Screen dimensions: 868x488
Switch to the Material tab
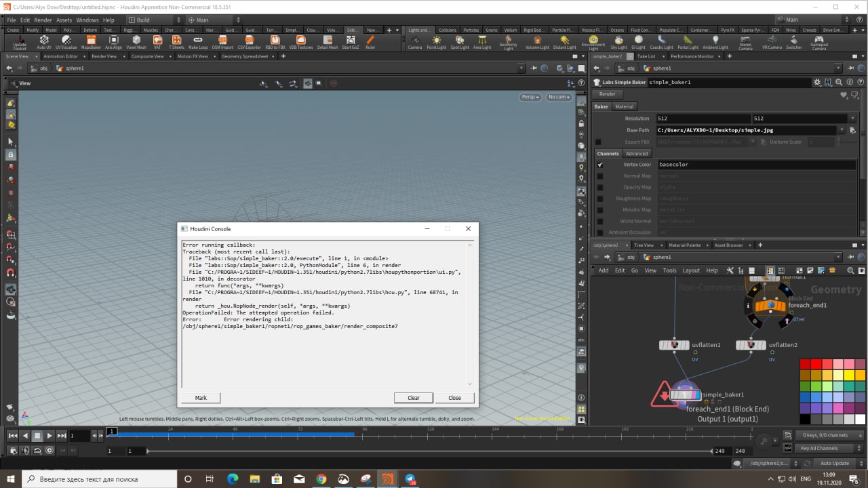(624, 106)
